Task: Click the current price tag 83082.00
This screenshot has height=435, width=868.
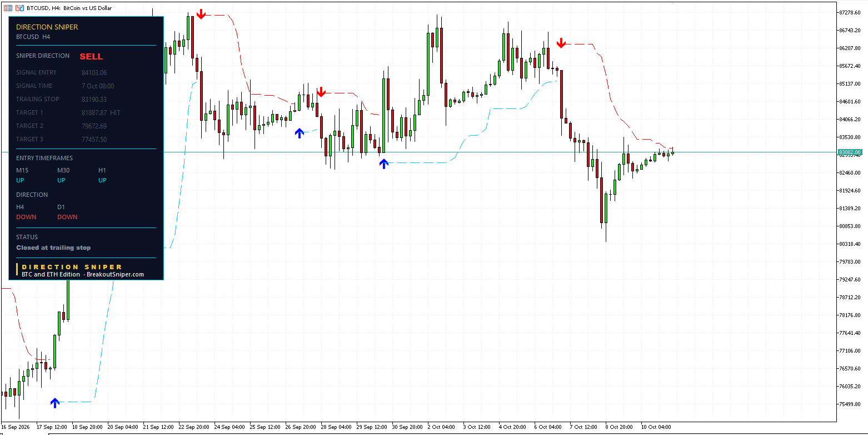Action: 850,152
